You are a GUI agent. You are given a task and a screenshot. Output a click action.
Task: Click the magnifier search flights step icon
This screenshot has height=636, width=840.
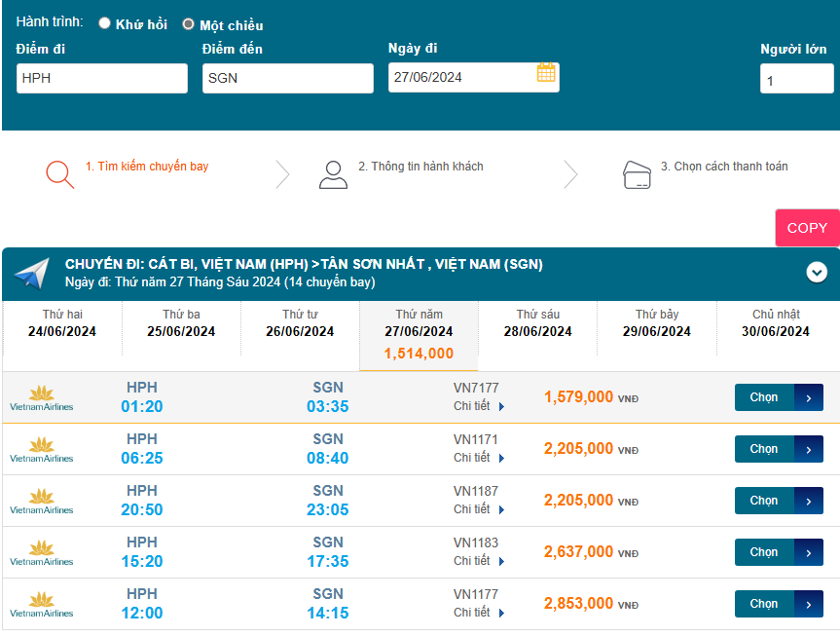pos(59,173)
